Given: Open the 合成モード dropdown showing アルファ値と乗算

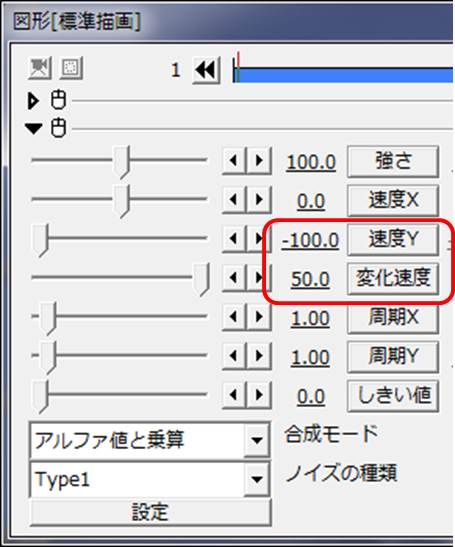Looking at the screenshot, I should pyautogui.click(x=150, y=440).
